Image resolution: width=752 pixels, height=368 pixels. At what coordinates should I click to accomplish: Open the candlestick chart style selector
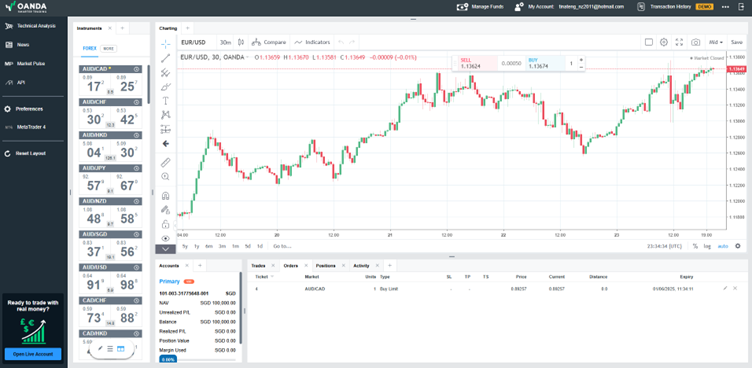[x=241, y=42]
